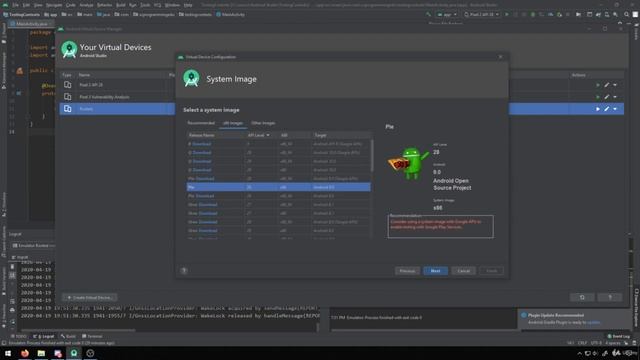640x360 pixels.
Task: Open the Code menu
Action: point(71,5)
